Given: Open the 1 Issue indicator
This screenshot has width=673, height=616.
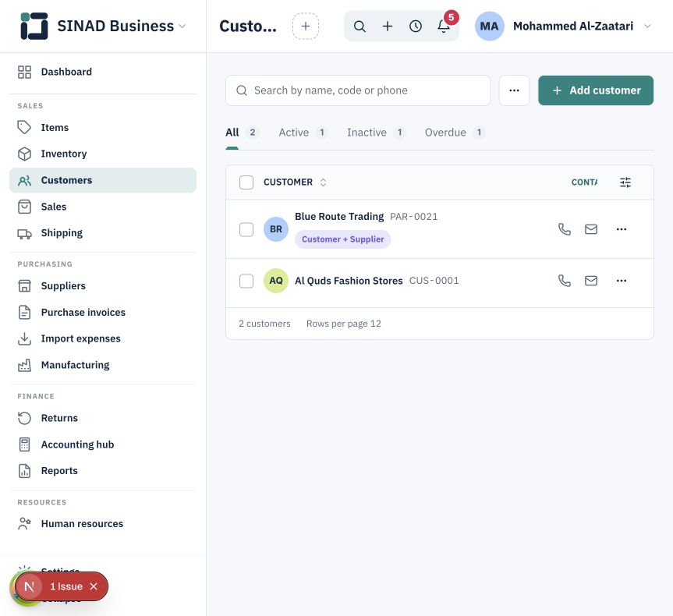Looking at the screenshot, I should coord(66,586).
